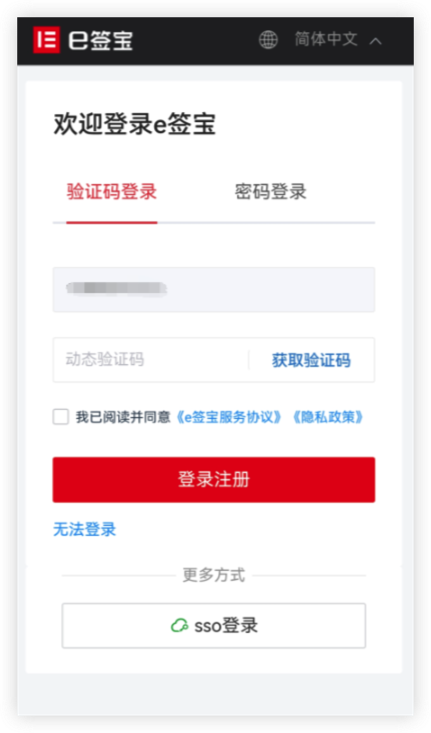Focus the blurred account number input field
The width and height of the screenshot is (431, 733).
pos(214,289)
